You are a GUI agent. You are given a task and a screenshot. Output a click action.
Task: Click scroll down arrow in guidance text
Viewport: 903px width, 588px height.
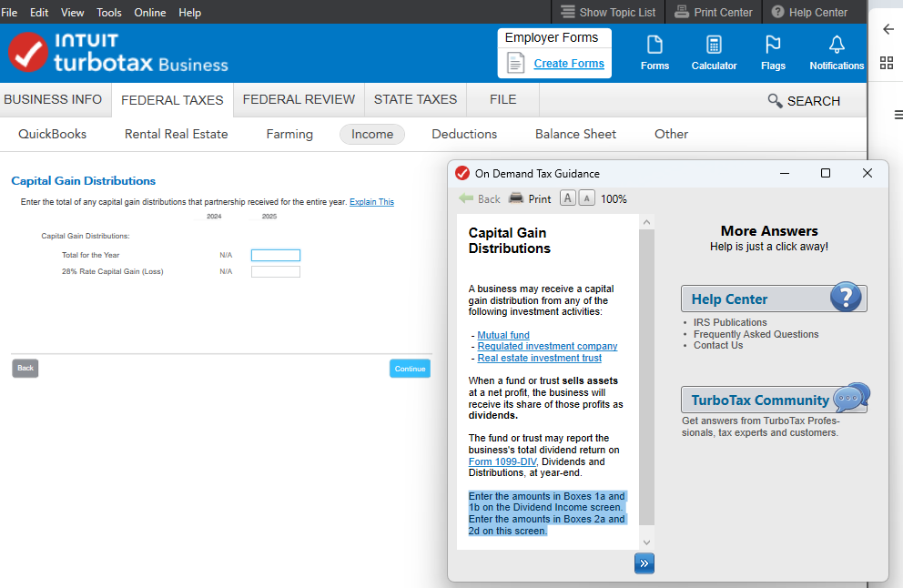coord(646,542)
